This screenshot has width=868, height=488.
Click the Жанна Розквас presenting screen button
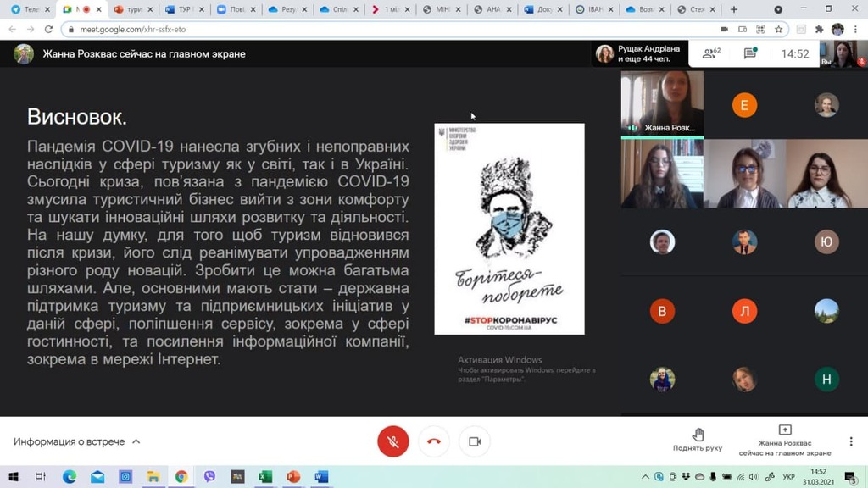point(785,441)
